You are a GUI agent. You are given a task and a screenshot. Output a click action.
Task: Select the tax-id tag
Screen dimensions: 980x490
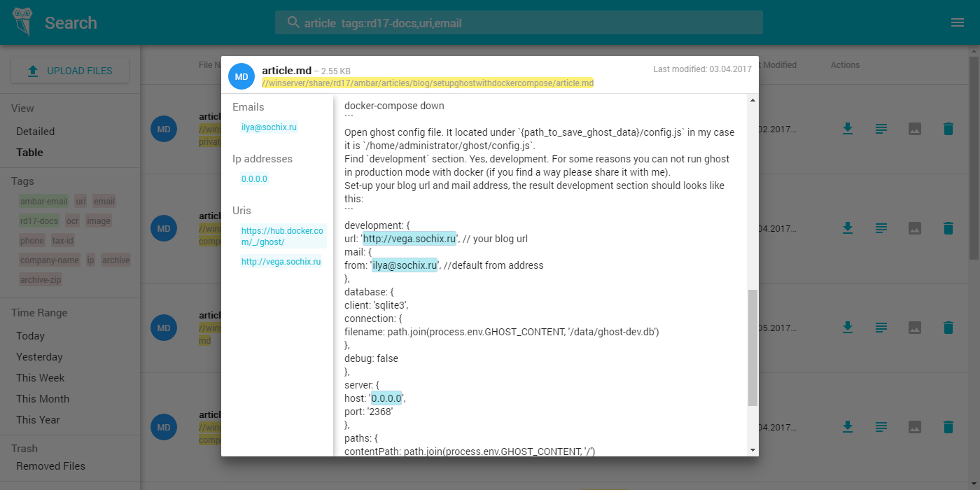[63, 241]
